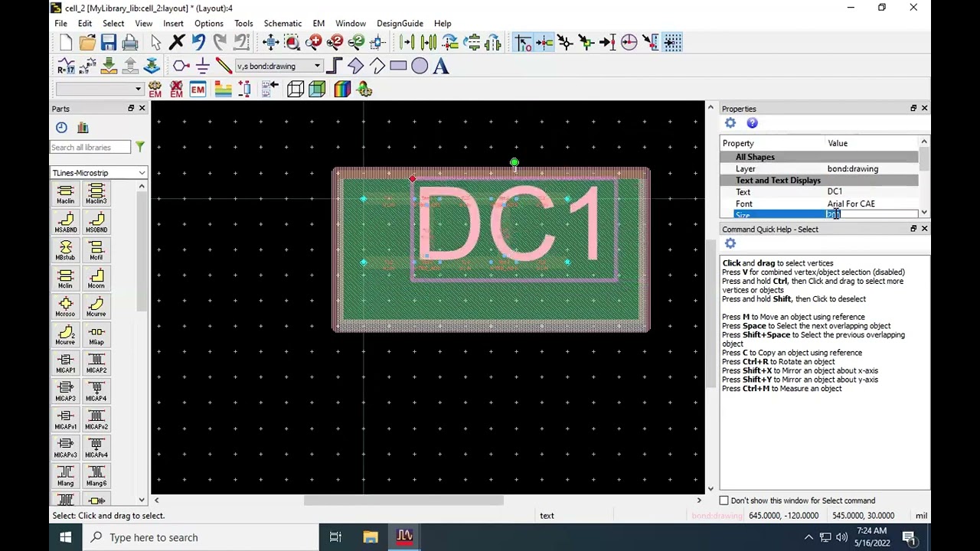This screenshot has width=980, height=551.
Task: Open Properties panel settings gear
Action: pyautogui.click(x=730, y=123)
